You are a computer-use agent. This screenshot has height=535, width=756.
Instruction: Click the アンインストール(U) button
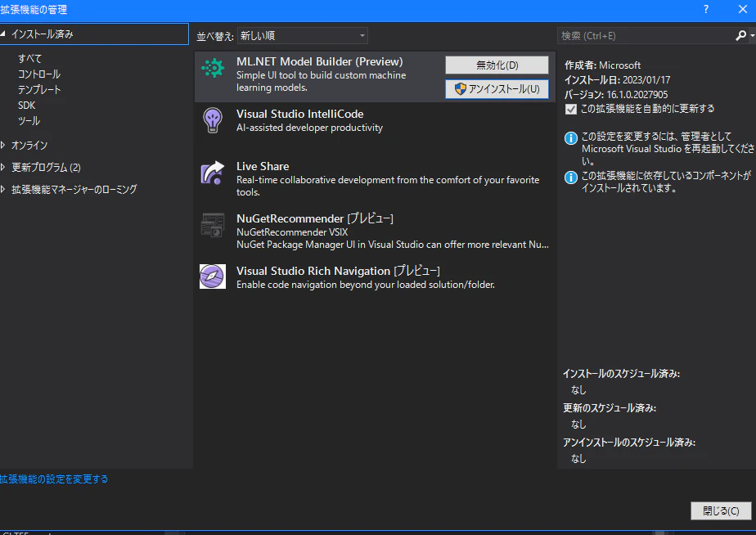(x=497, y=88)
